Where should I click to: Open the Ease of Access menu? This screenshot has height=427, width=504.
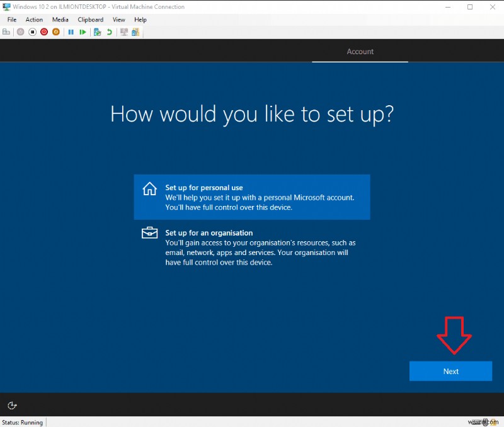(x=12, y=406)
